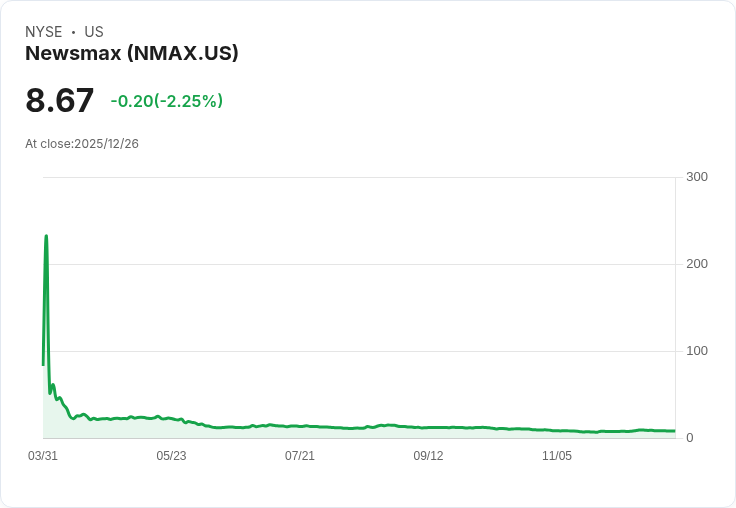
Task: Click the starting point of the price line
Action: (x=43, y=364)
